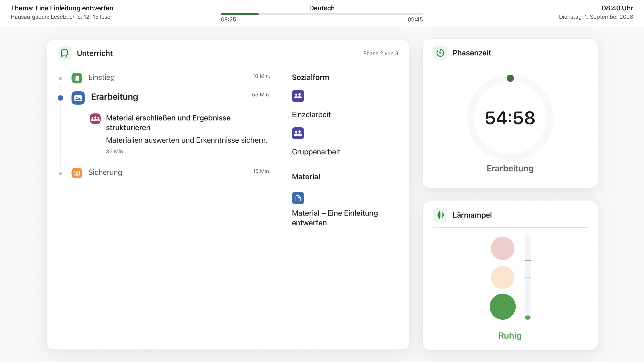This screenshot has width=644, height=362.
Task: Click the blue Erarbeitung image icon
Action: [78, 98]
